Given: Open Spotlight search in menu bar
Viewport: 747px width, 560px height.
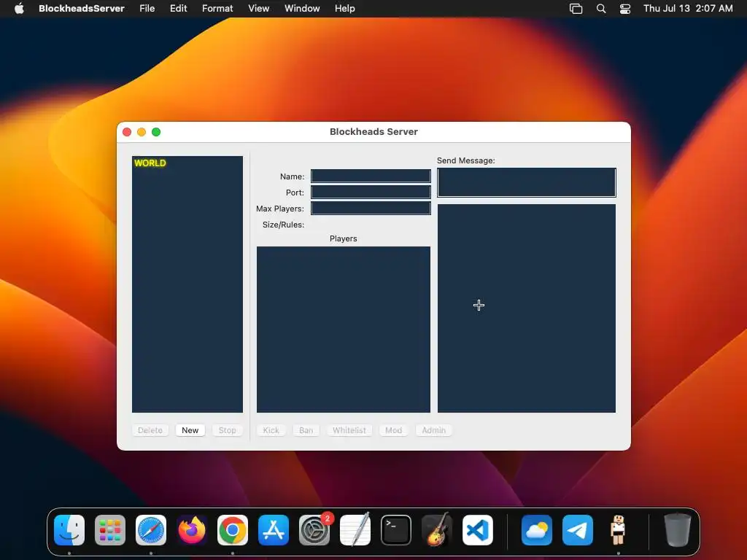Looking at the screenshot, I should coord(601,9).
